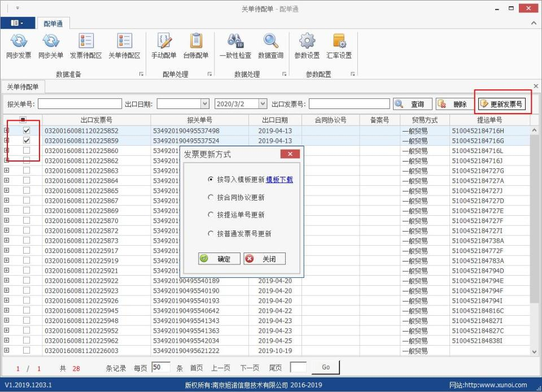542x392 pixels.
Task: Uncheck row 03200160081120225852 checkbox
Action: click(27, 130)
